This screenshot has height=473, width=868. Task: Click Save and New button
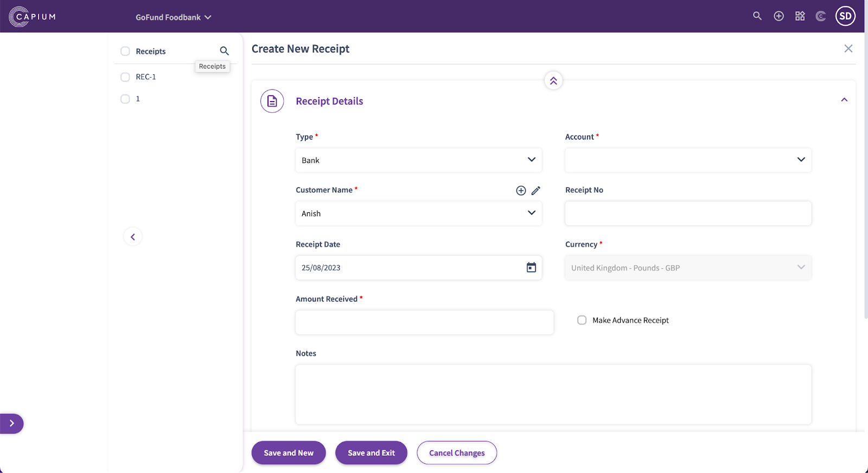click(x=289, y=453)
